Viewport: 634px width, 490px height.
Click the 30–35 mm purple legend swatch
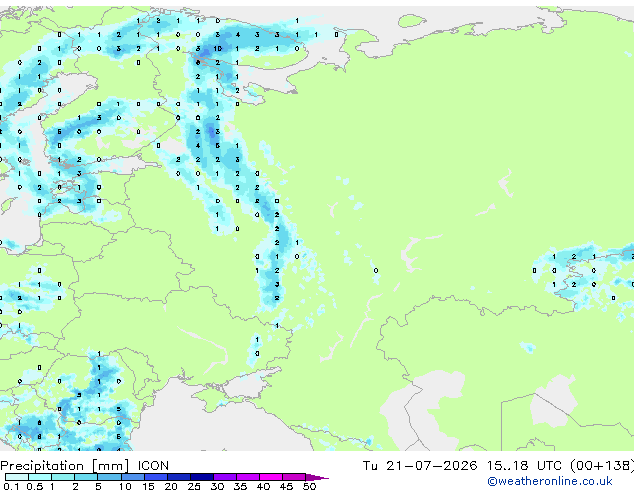tap(225, 477)
